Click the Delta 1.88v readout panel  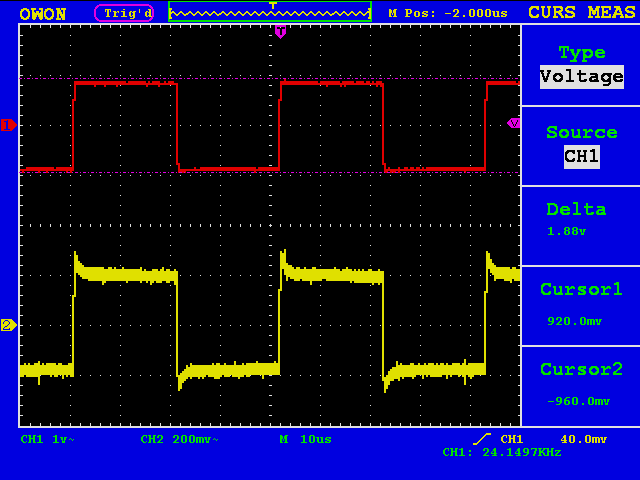pos(581,226)
